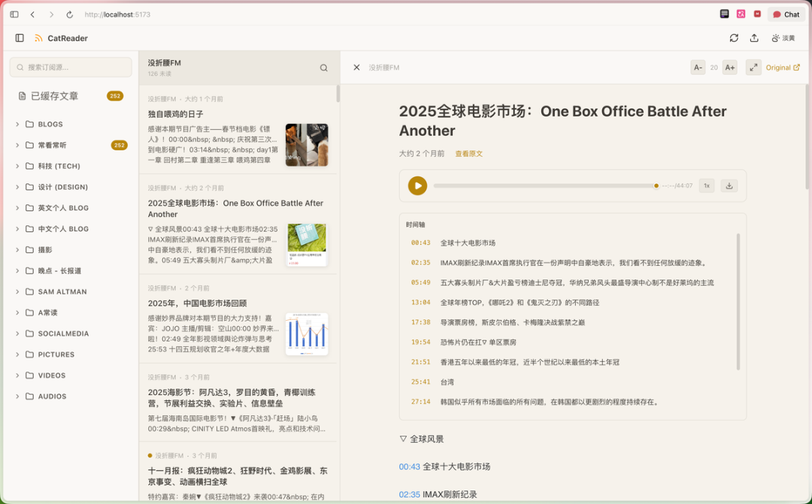
Task: Change playback speed from 1x
Action: 706,186
